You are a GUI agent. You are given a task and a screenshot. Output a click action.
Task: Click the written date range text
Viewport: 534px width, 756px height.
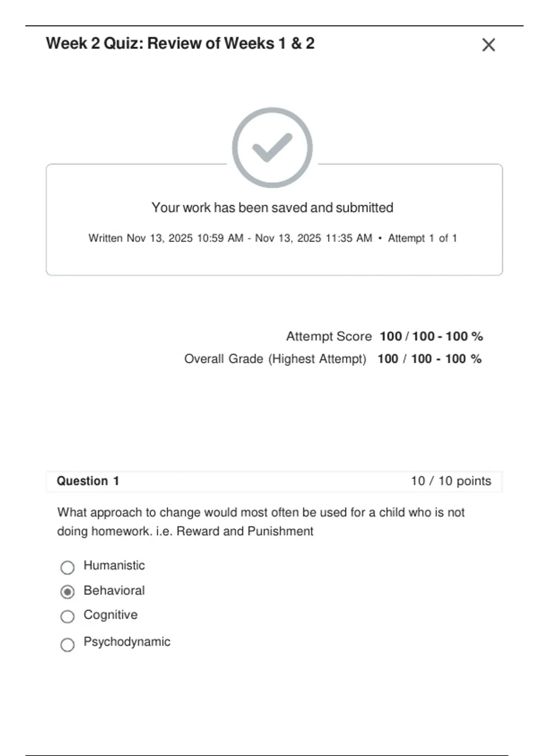(x=230, y=238)
